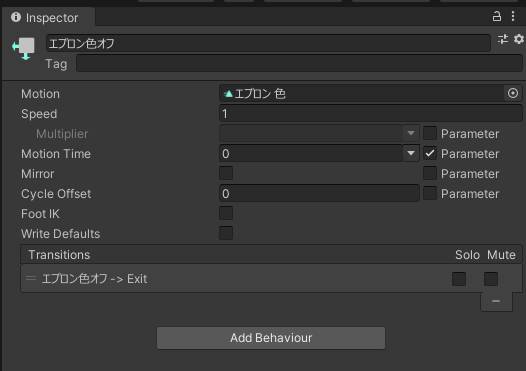Toggle the Mirror checkbox
This screenshot has height=371, width=526.
click(226, 173)
